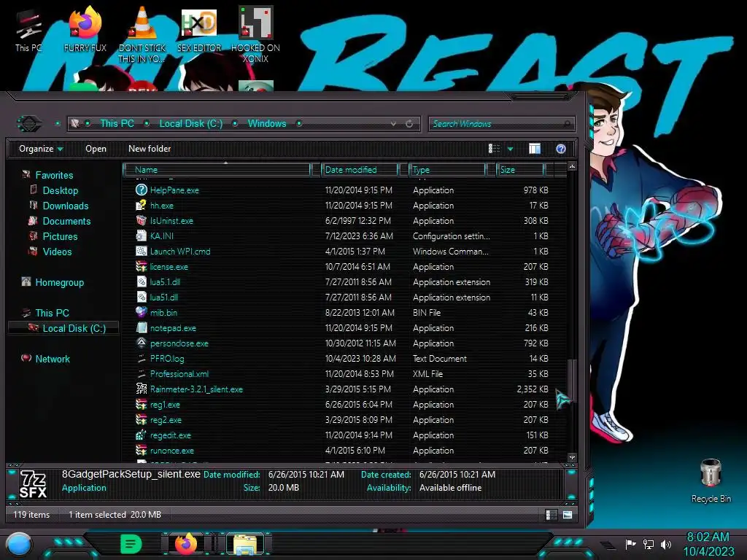Toggle the preview pane icon
The height and width of the screenshot is (560, 747).
(535, 149)
